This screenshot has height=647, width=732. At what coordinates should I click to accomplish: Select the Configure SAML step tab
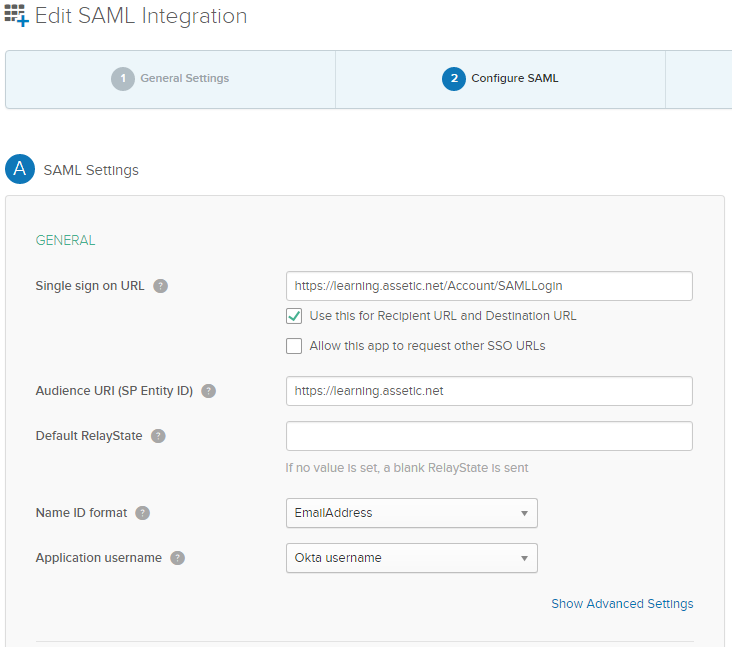tap(500, 79)
